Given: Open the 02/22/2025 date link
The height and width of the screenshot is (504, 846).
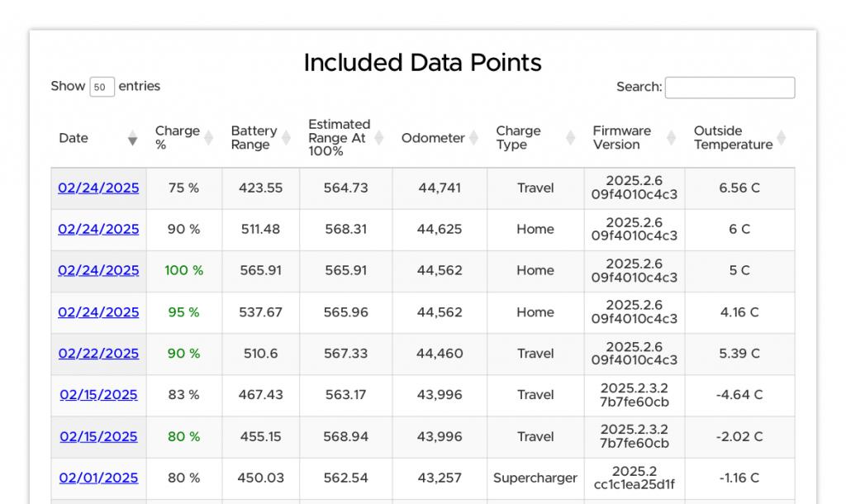Looking at the screenshot, I should tap(98, 354).
